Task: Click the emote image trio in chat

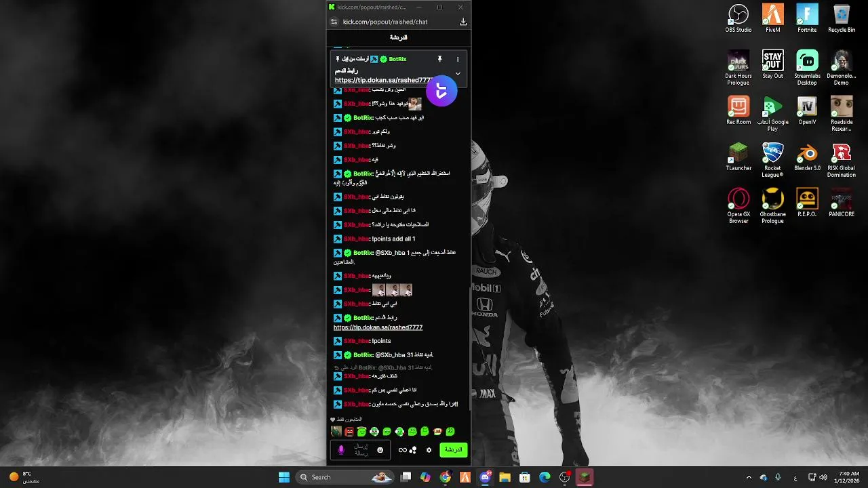Action: [x=392, y=290]
